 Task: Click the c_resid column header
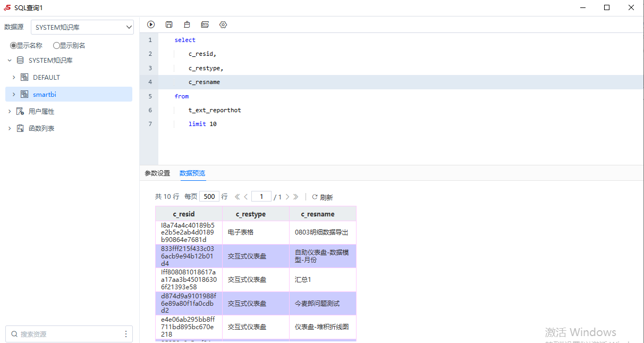click(189, 214)
